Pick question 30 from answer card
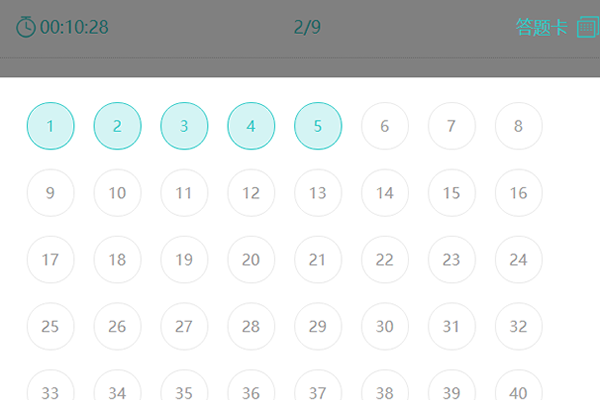600x400 pixels. [x=385, y=327]
